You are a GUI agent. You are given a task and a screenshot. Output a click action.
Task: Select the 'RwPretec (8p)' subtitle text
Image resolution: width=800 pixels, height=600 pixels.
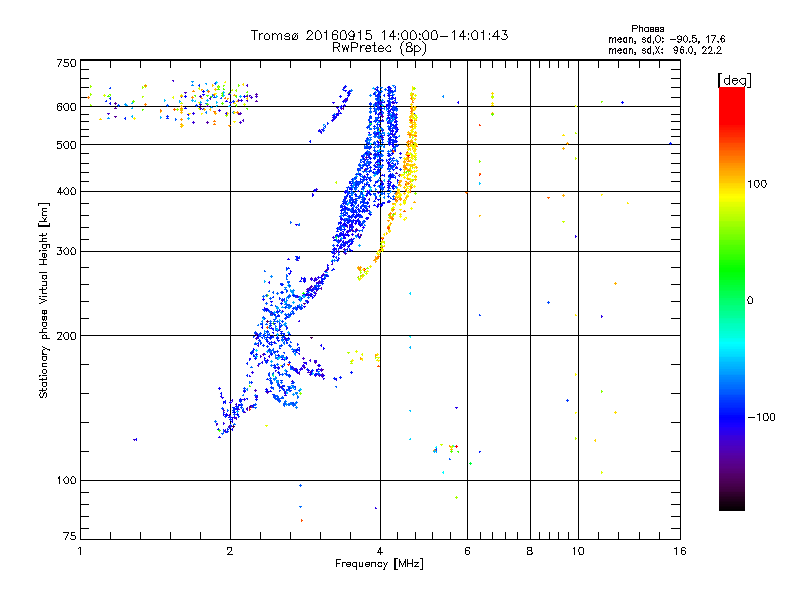(379, 48)
